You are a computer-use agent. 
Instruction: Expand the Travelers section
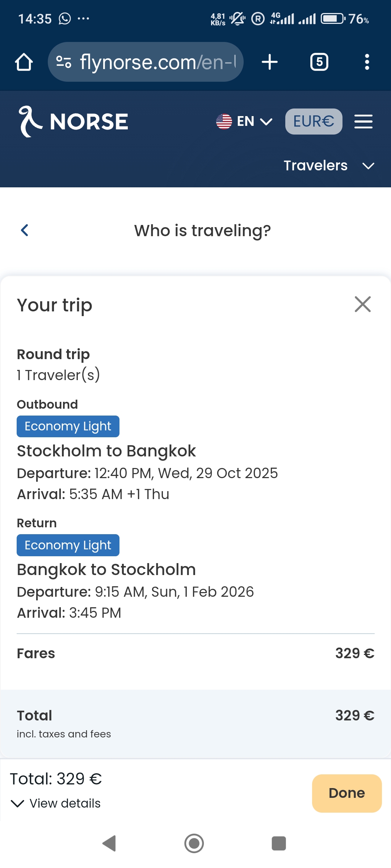[x=329, y=166]
